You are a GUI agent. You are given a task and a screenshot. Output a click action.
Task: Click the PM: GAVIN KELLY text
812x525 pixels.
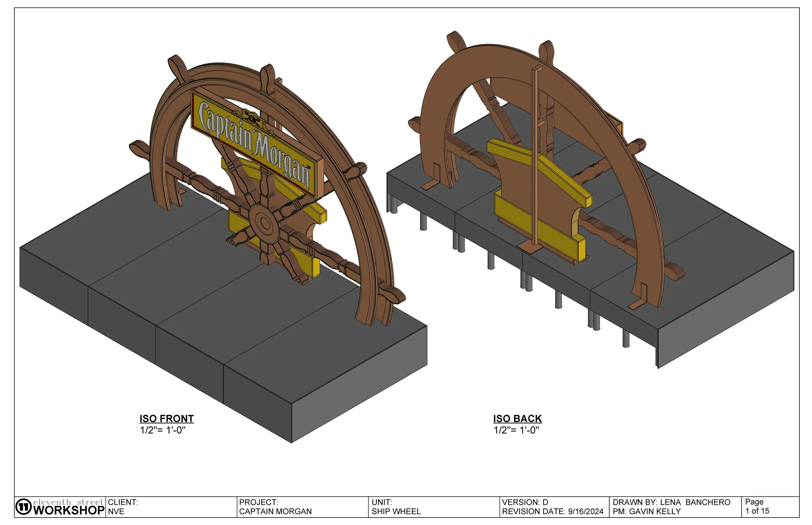[x=647, y=512]
